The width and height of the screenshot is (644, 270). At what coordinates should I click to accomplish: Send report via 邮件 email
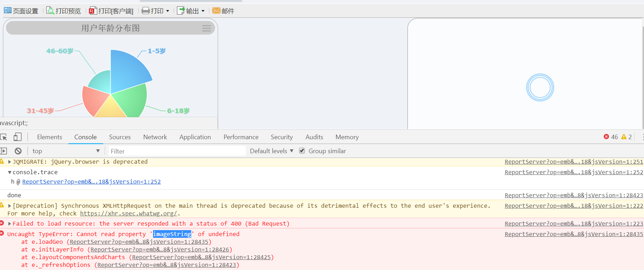click(x=223, y=11)
